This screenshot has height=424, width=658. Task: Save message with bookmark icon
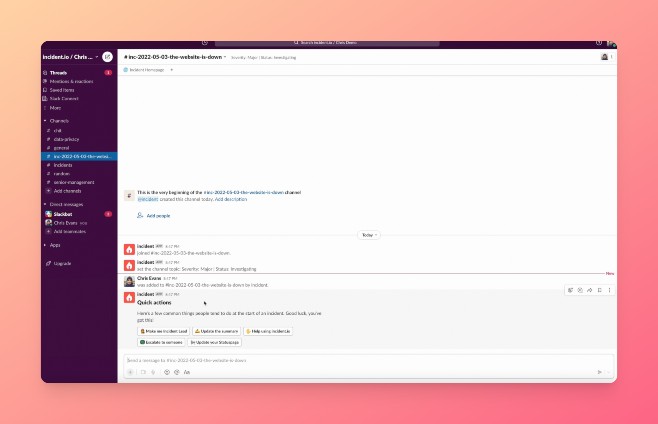pos(600,290)
